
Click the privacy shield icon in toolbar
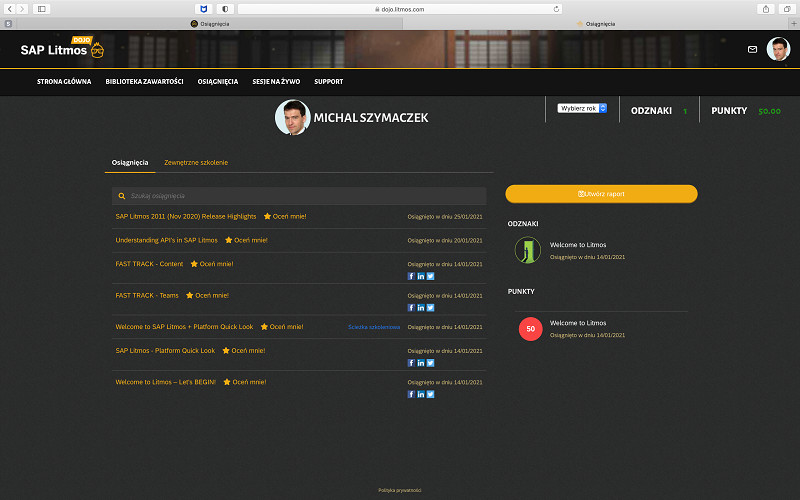click(225, 9)
